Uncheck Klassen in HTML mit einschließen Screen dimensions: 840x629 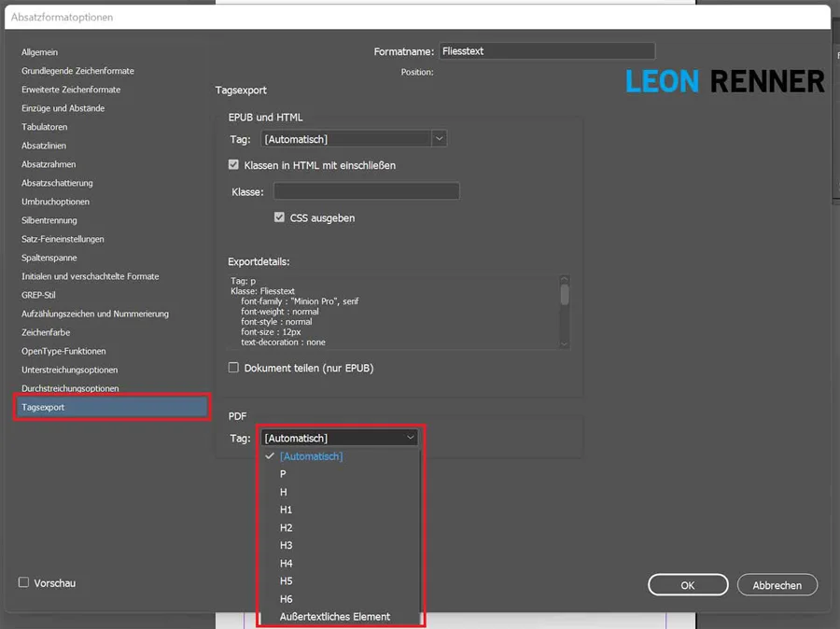point(234,165)
